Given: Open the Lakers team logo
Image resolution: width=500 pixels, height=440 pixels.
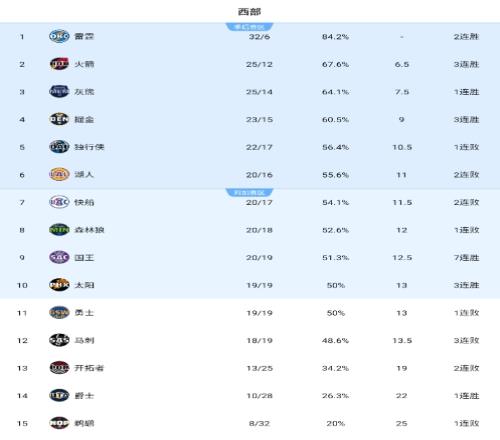Looking at the screenshot, I should click(x=59, y=175).
